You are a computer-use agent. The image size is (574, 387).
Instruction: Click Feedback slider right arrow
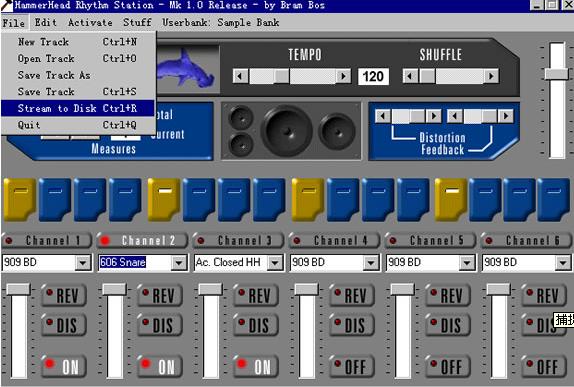[x=506, y=116]
